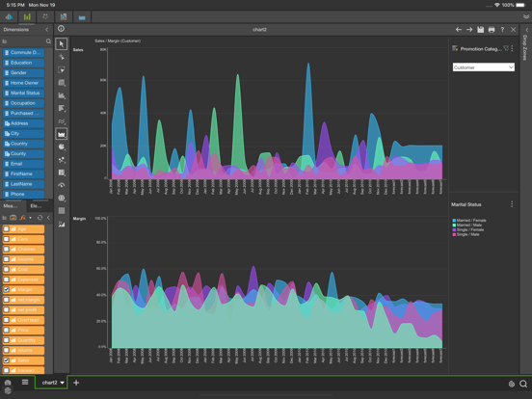Search dimensions with magnifier icon
This screenshot has height=399, width=532.
pyautogui.click(x=48, y=41)
